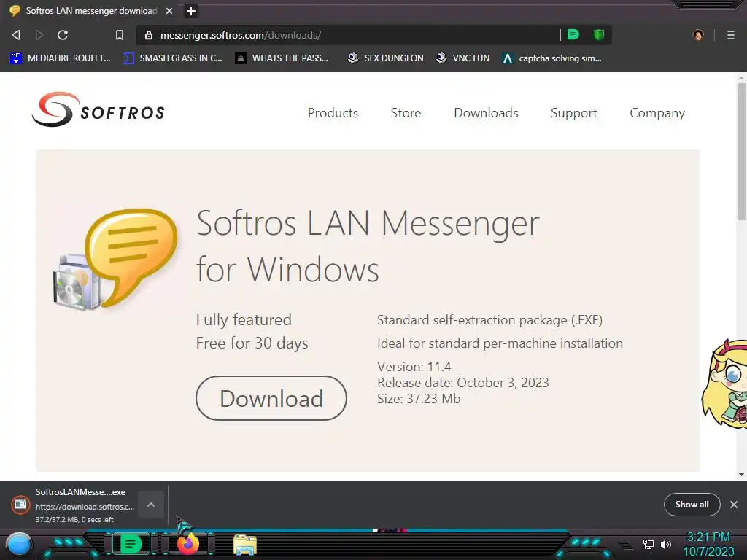Open the Products menu
The width and height of the screenshot is (747, 560).
click(x=333, y=113)
